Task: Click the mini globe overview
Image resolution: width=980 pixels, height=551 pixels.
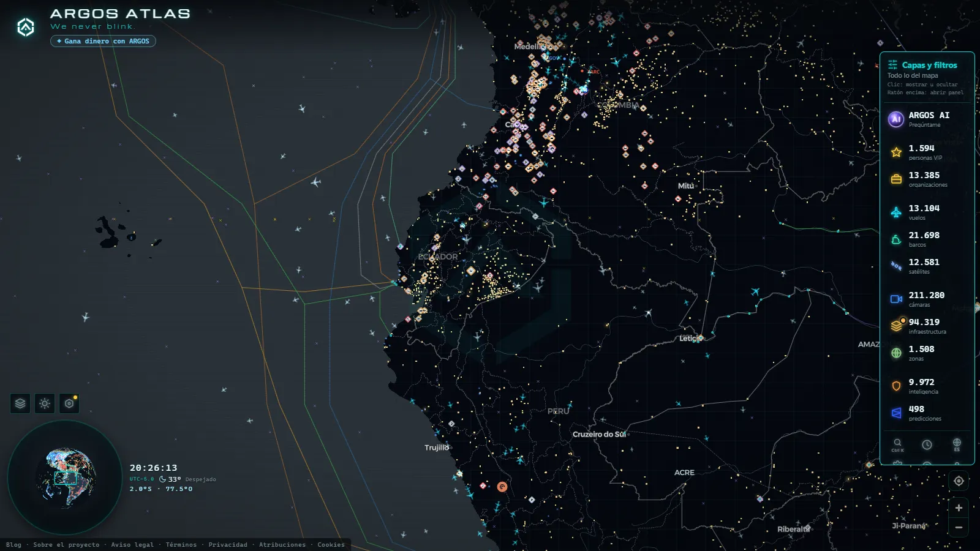Action: click(x=65, y=478)
